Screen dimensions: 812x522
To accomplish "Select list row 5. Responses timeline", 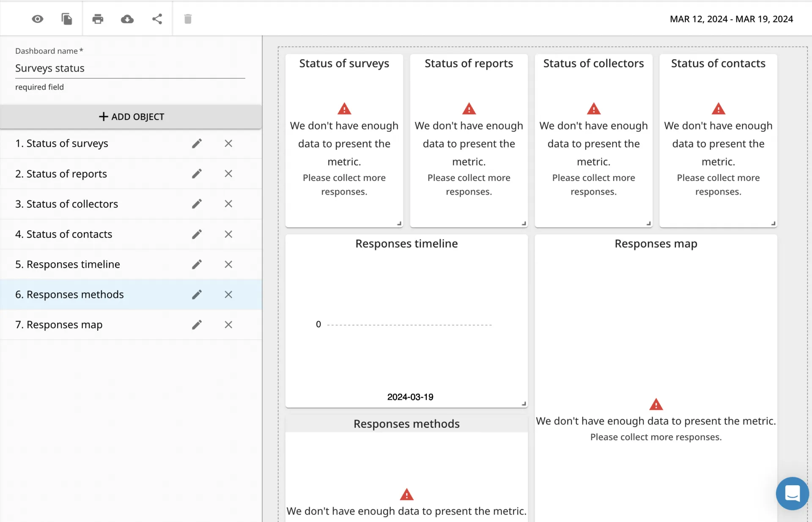I will coord(131,264).
